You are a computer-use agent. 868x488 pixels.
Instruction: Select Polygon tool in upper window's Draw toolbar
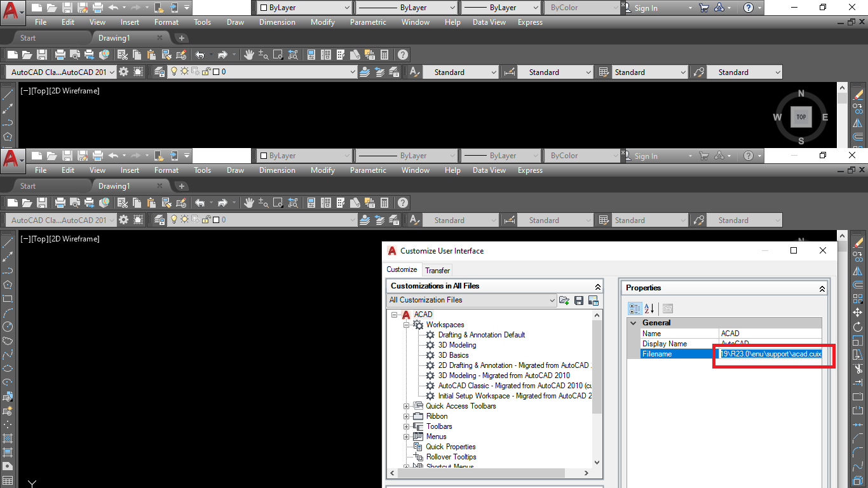(x=8, y=136)
